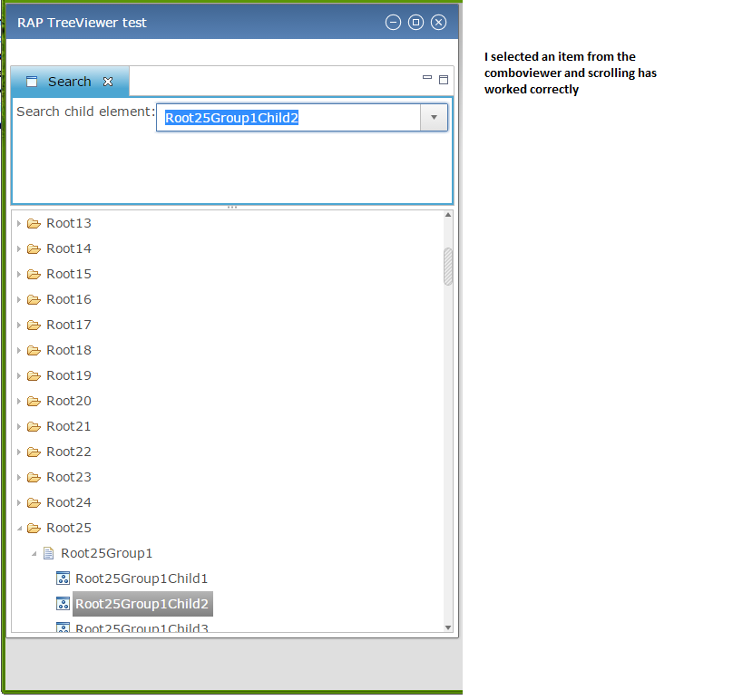This screenshot has height=700, width=733.
Task: Expand the Root13 tree node
Action: (x=19, y=223)
